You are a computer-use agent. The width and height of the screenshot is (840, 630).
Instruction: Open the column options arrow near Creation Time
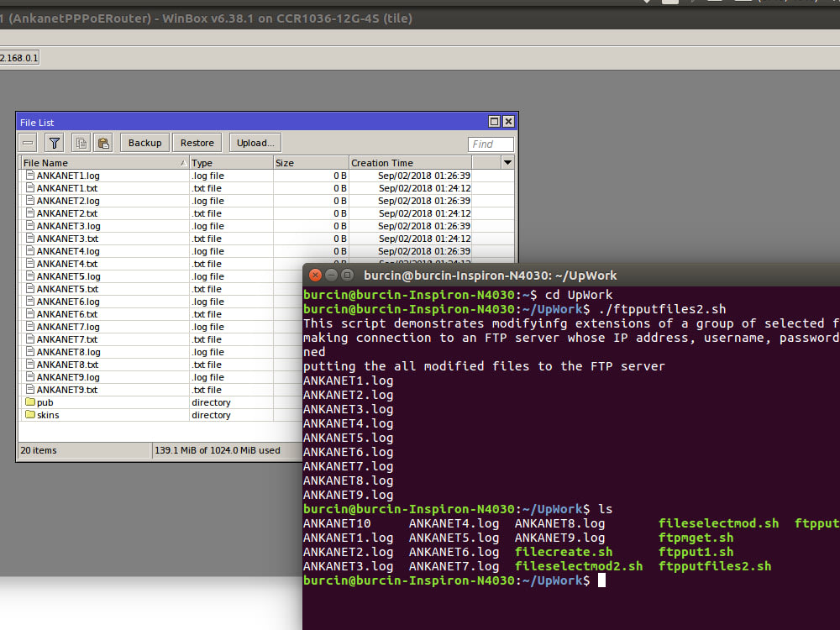(x=509, y=162)
